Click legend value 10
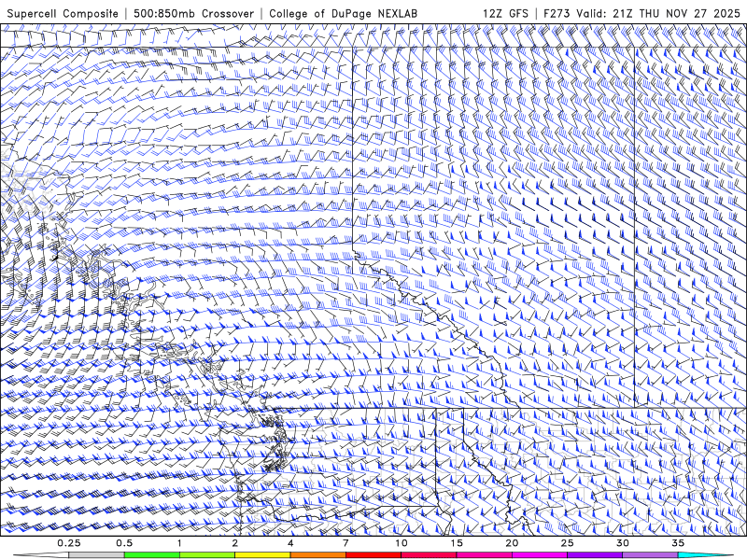Viewport: 747px width, 560px height. pos(402,543)
